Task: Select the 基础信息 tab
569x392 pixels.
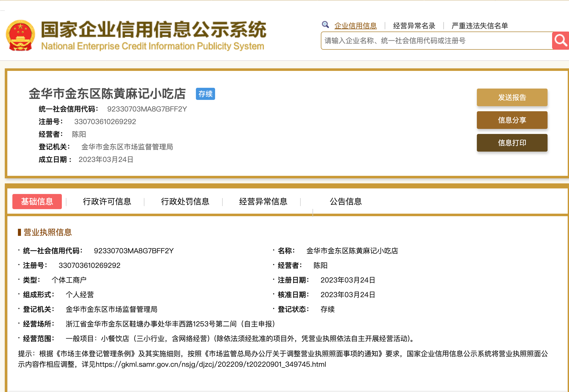Action: [37, 201]
